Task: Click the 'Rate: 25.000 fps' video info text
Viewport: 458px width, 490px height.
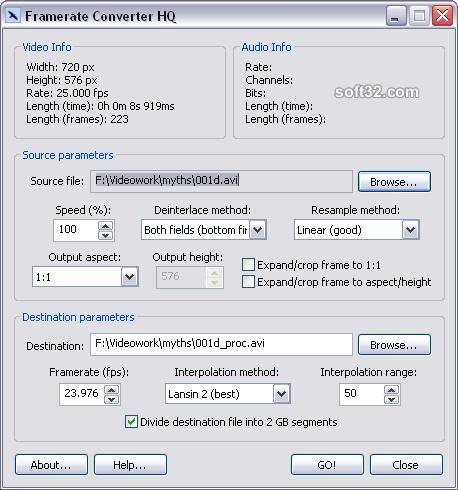Action: 67,93
